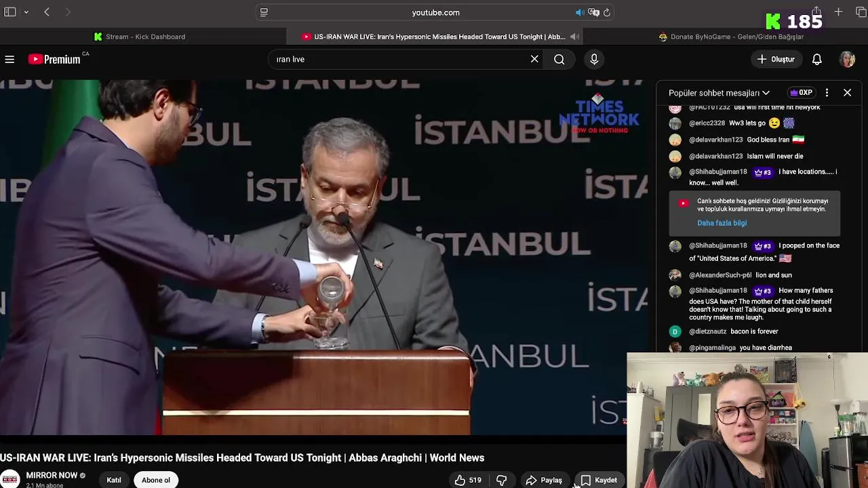
Task: Open MIRROR NOW channel name
Action: [x=52, y=475]
